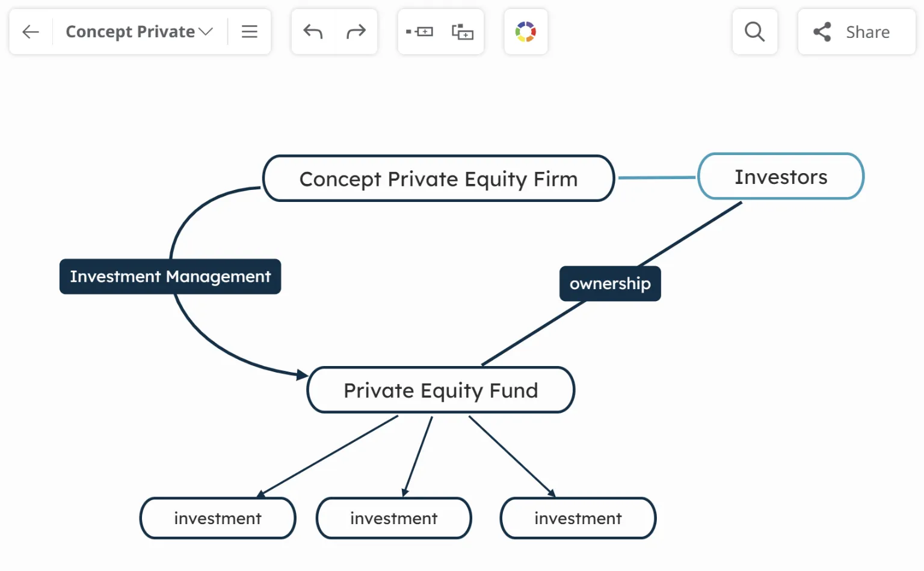The height and width of the screenshot is (571, 924).
Task: Add a subtopic icon
Action: tap(463, 32)
